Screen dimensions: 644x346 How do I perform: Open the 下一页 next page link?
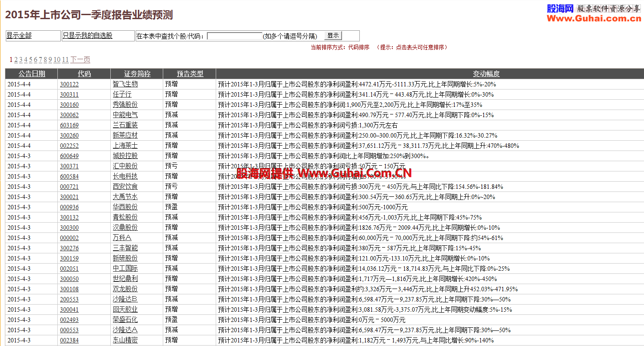[x=80, y=60]
